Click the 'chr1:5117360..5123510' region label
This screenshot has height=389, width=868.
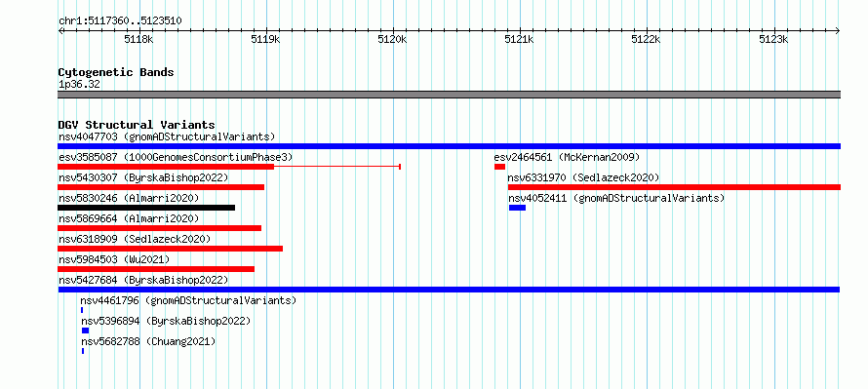point(120,21)
